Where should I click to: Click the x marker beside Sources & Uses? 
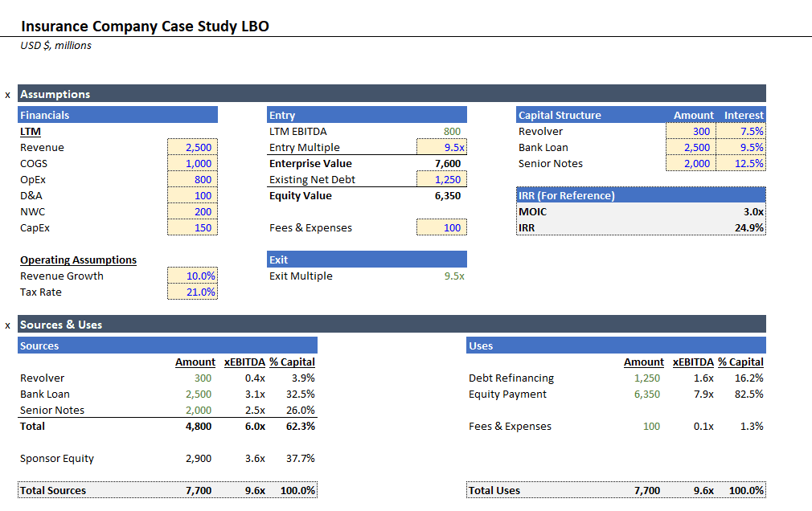8,325
